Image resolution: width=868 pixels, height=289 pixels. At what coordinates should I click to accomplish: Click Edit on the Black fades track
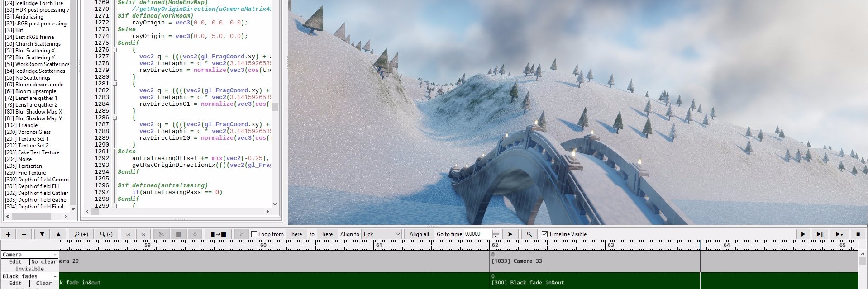click(15, 283)
